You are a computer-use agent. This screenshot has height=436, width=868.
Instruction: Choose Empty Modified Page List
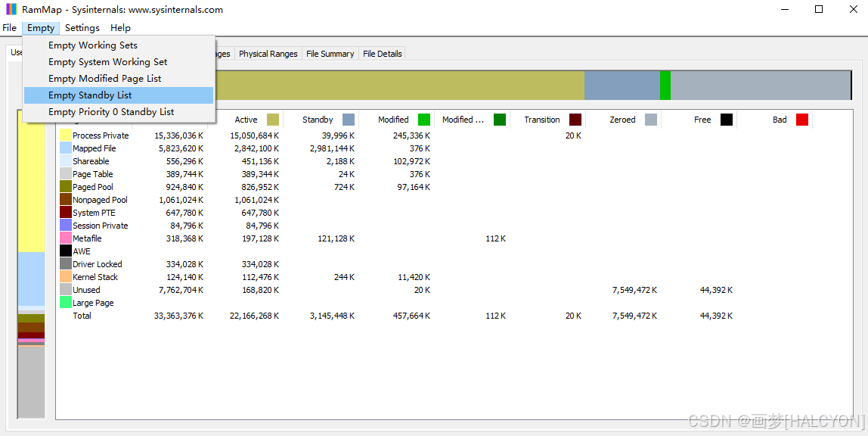[x=119, y=79]
